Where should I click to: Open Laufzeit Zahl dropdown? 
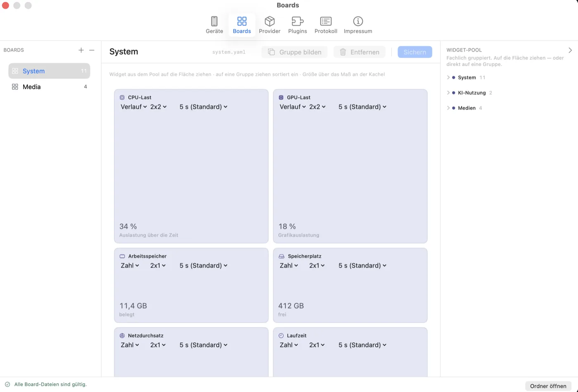tap(289, 345)
